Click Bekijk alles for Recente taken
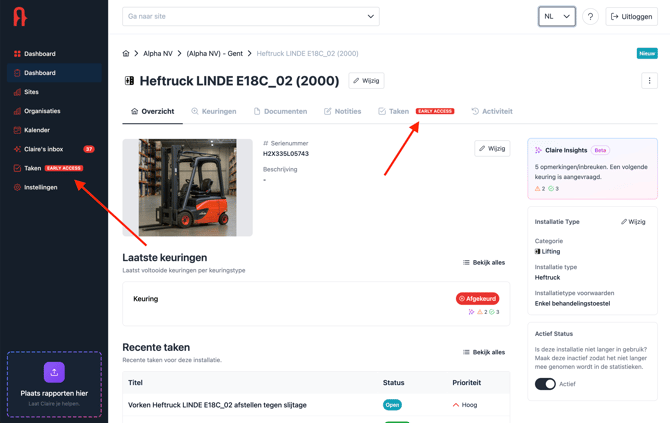 click(484, 352)
